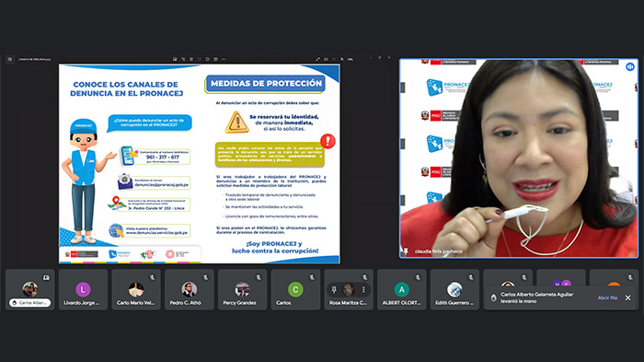The image size is (644, 362).
Task: Click zoom-in magnifier in shared viewer toolbar
Action: pos(341,59)
